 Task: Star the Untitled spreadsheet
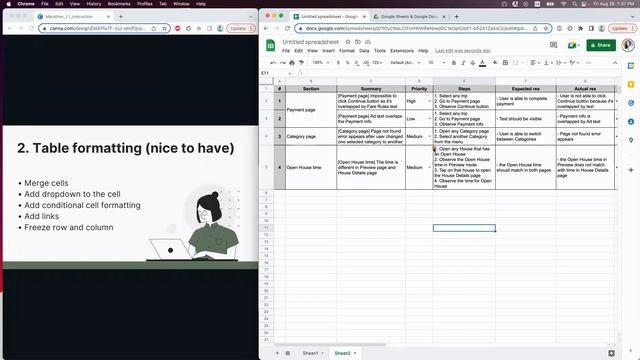[348, 42]
